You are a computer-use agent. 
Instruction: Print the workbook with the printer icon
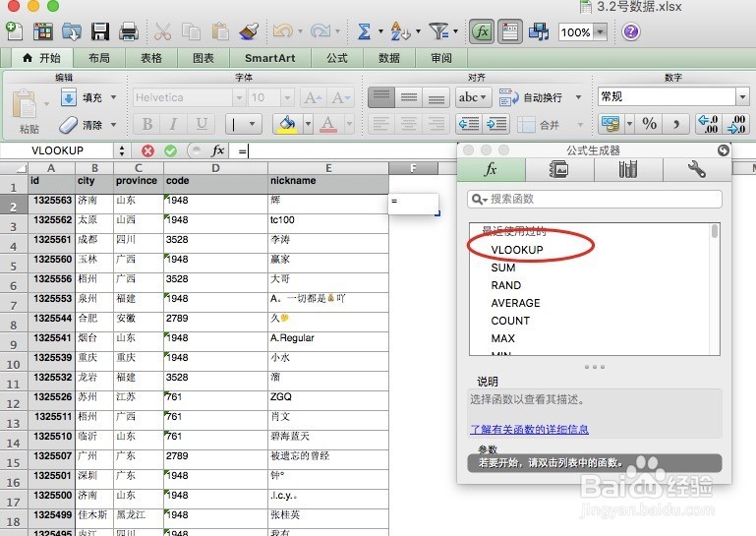(129, 31)
